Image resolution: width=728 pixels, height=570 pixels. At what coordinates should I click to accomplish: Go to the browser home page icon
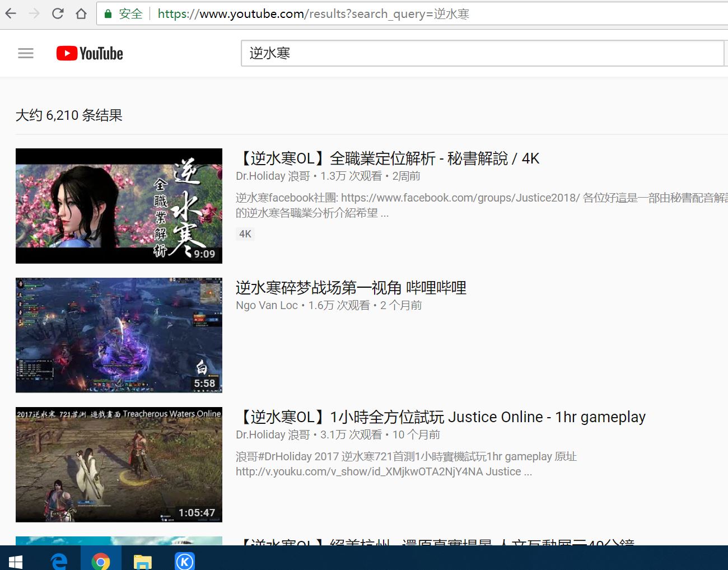coord(81,13)
